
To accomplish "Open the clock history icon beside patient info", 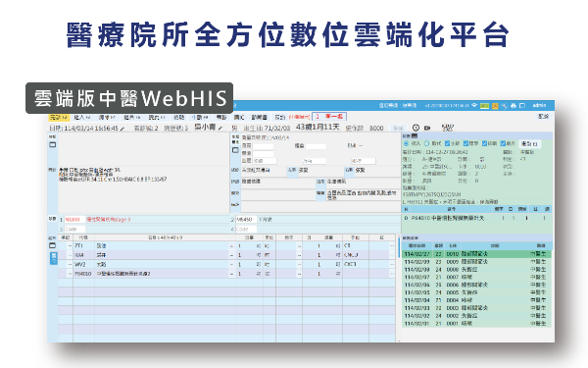I will pos(416,128).
